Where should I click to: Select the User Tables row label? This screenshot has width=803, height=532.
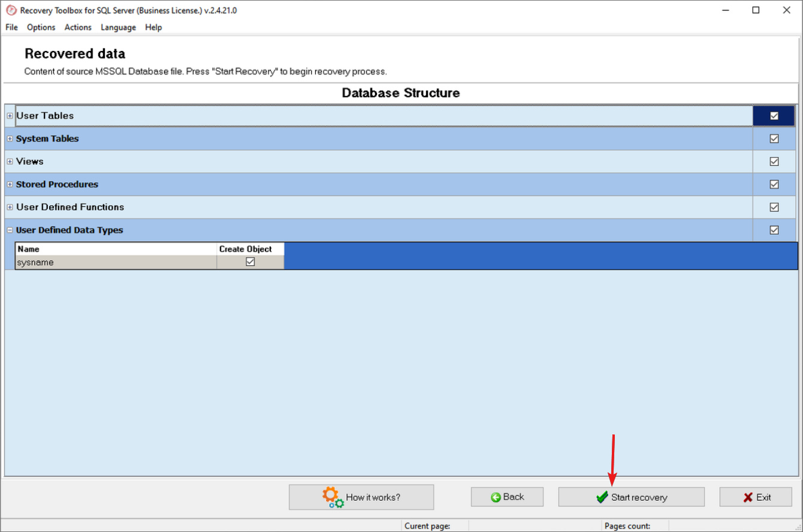pyautogui.click(x=45, y=116)
